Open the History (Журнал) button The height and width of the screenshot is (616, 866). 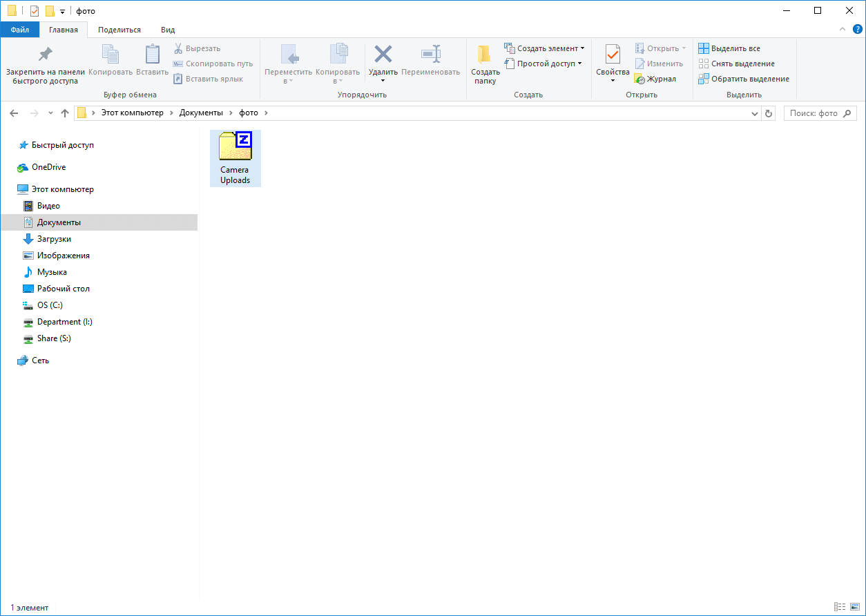655,79
